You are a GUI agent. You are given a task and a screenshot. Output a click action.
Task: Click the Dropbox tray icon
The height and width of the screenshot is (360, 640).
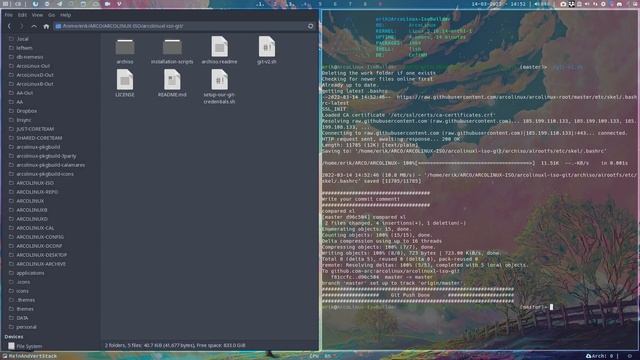[x=571, y=4]
